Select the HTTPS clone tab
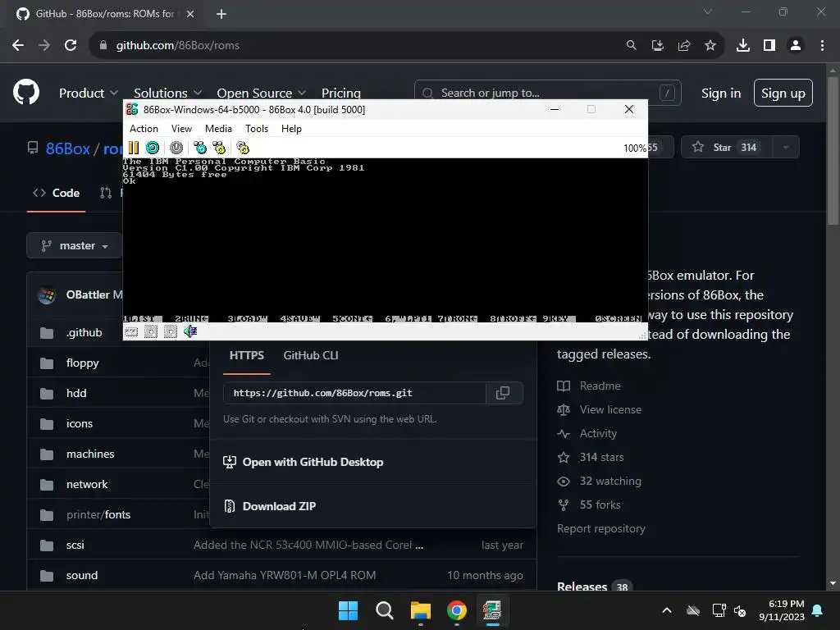This screenshot has height=630, width=840. click(246, 355)
